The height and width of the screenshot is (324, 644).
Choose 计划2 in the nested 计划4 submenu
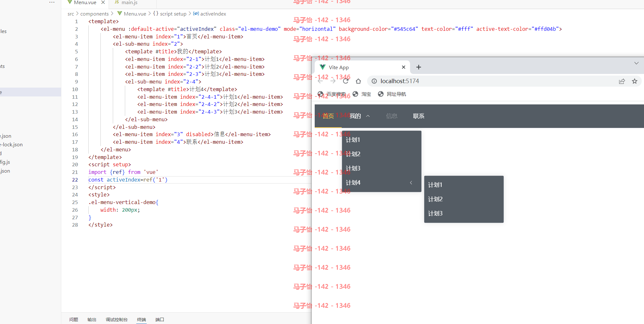coord(464,199)
